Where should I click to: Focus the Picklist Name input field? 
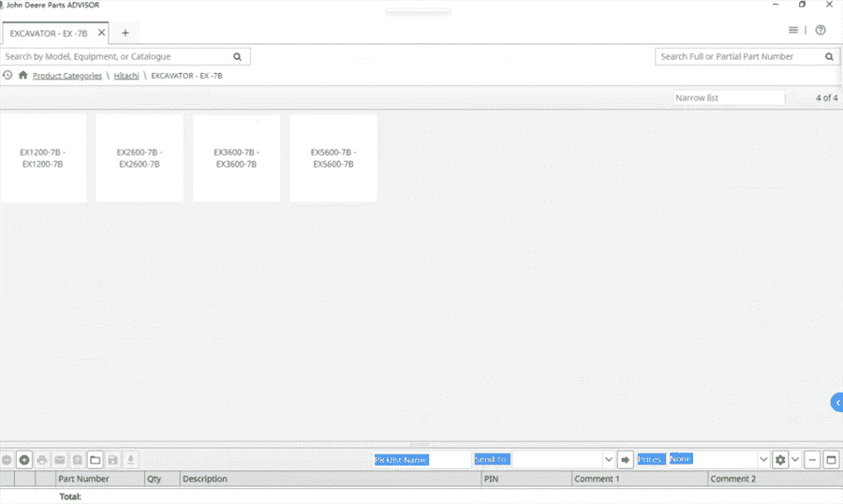click(422, 459)
